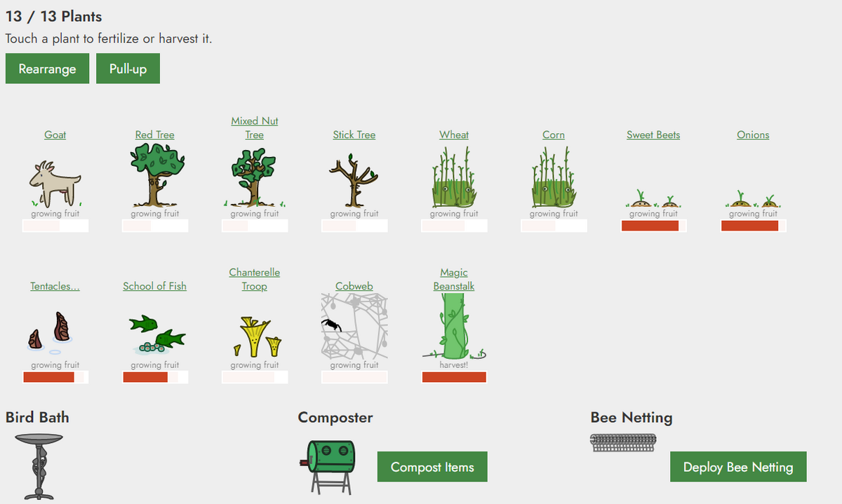Click the Onions growth progress bar

753,226
